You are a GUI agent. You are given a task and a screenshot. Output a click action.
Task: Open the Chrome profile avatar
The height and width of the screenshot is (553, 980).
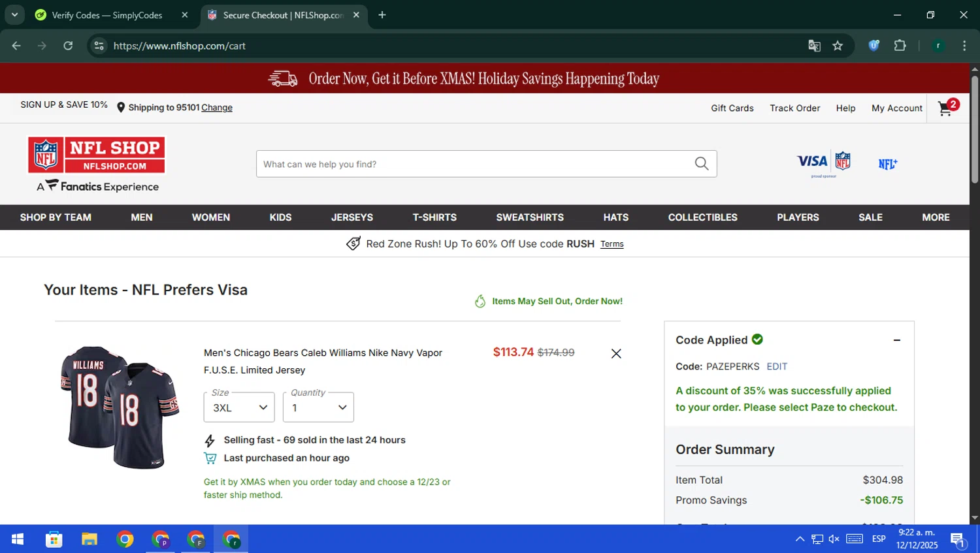coord(938,46)
